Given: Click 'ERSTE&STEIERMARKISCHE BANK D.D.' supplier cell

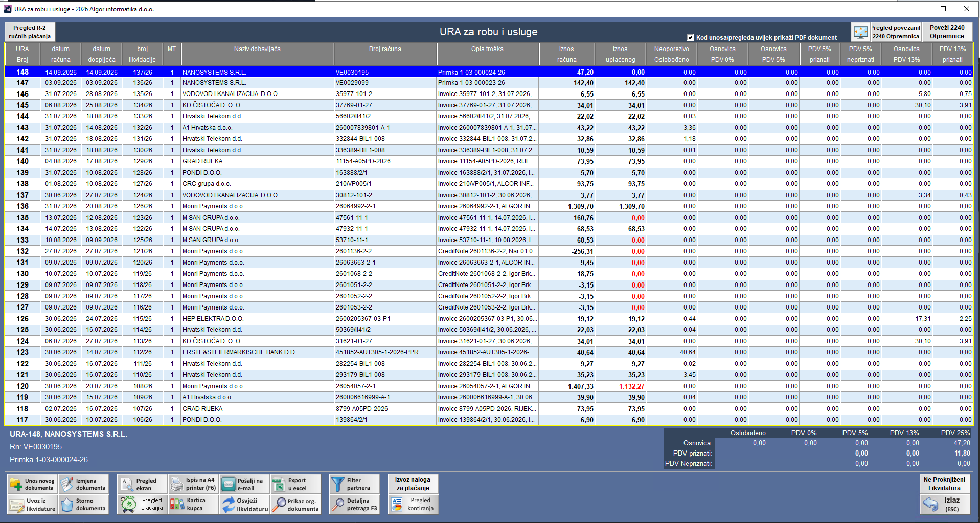Looking at the screenshot, I should 258,352.
